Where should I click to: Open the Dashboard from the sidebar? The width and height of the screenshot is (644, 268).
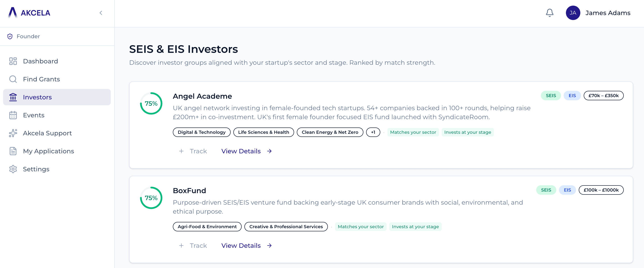point(40,61)
